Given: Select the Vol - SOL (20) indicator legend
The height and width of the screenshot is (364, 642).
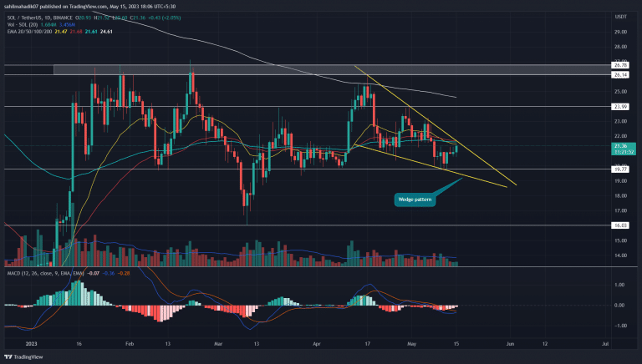Looking at the screenshot, I should tap(23, 23).
